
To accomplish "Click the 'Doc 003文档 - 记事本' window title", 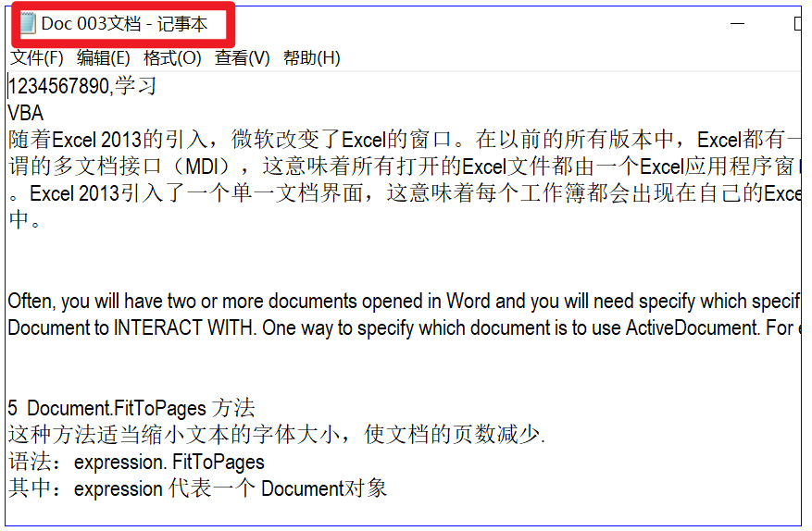I will pos(124,24).
